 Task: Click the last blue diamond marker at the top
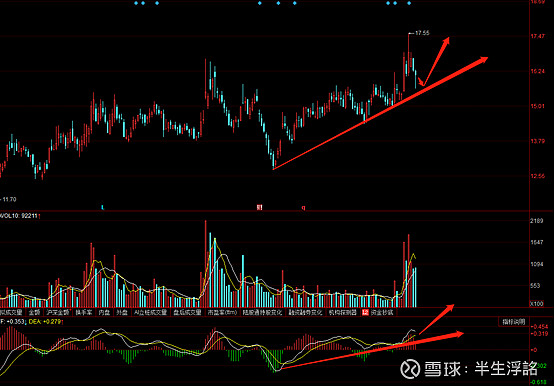coord(409,3)
